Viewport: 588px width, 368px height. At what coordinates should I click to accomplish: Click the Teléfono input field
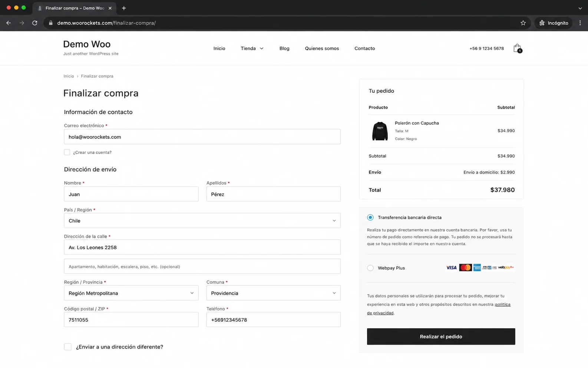[x=274, y=320]
